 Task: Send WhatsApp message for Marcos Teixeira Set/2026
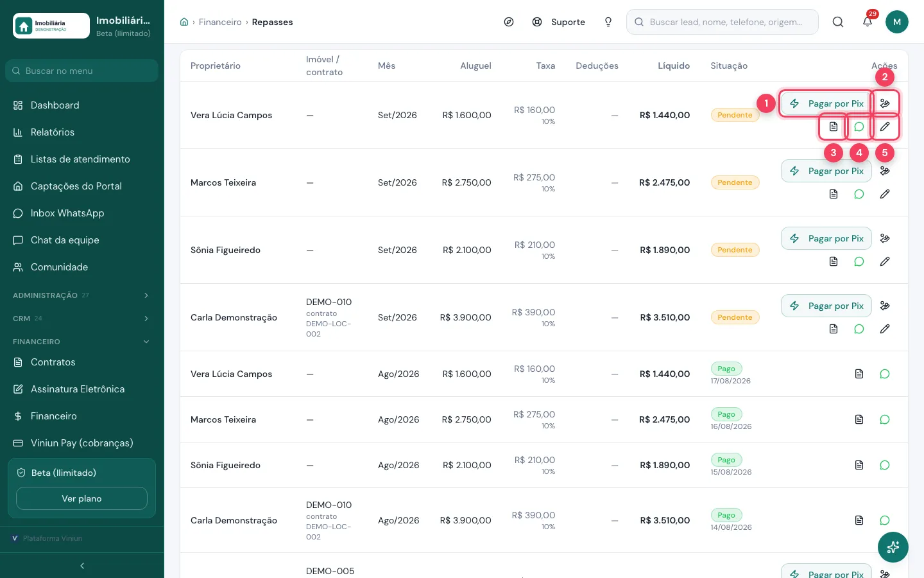click(859, 194)
